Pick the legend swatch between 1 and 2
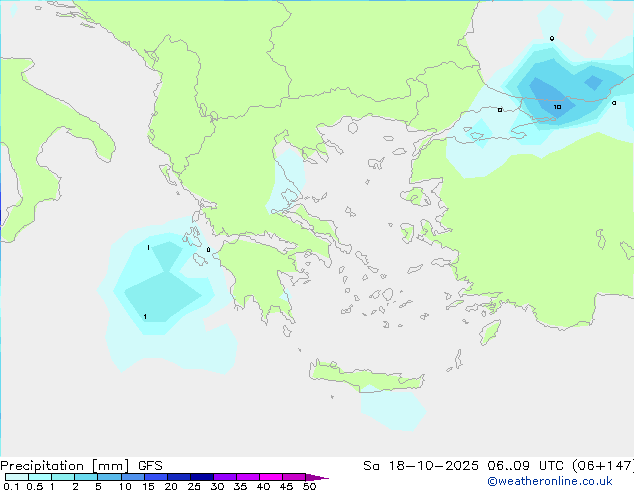Screen dimensions: 634x490 [63, 477]
